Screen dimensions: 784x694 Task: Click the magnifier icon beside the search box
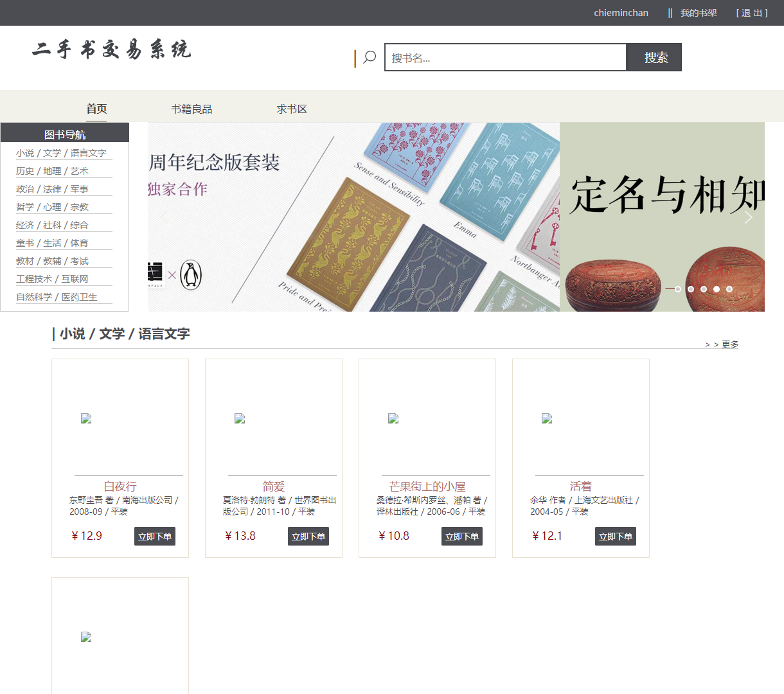click(370, 57)
